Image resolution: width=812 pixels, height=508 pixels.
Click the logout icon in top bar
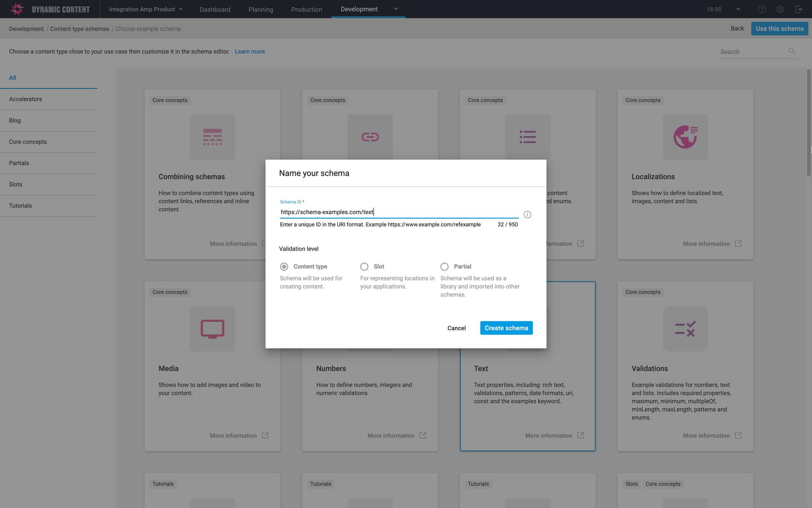(799, 9)
